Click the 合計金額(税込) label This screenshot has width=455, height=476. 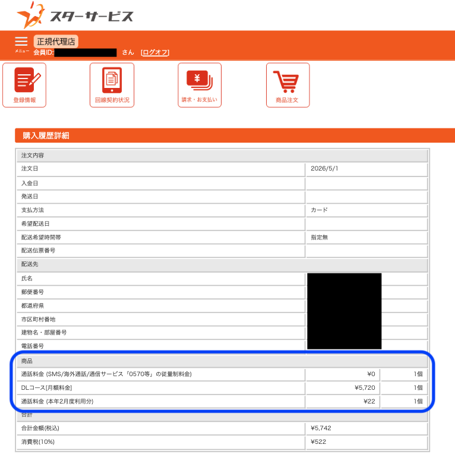(x=40, y=428)
